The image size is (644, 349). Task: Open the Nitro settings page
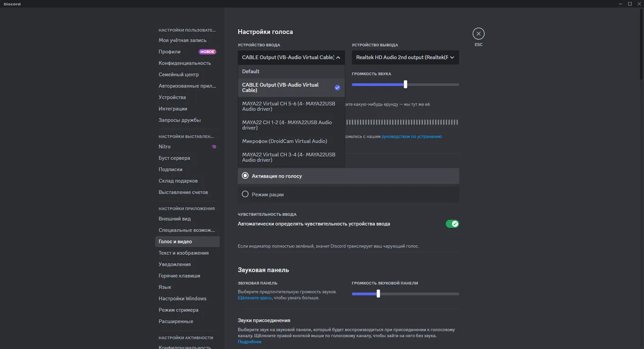click(x=188, y=147)
